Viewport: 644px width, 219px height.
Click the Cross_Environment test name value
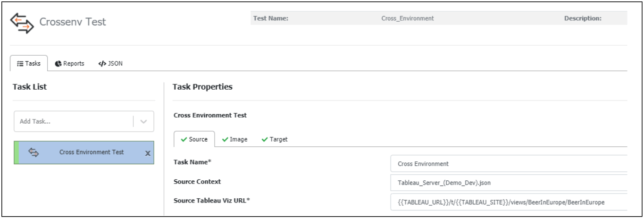coord(407,18)
